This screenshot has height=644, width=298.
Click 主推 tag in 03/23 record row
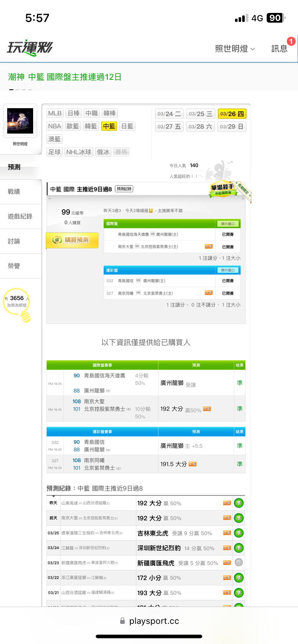point(227,563)
